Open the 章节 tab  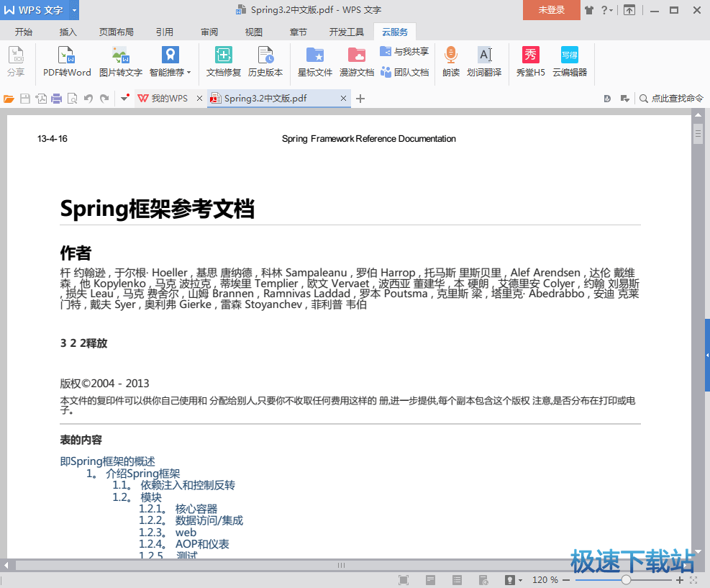[298, 32]
